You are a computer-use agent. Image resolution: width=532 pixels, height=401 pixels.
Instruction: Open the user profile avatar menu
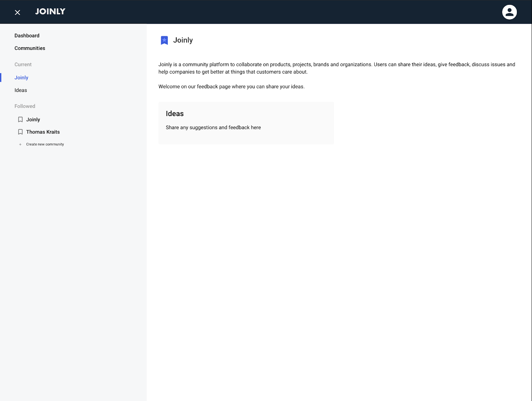click(509, 12)
